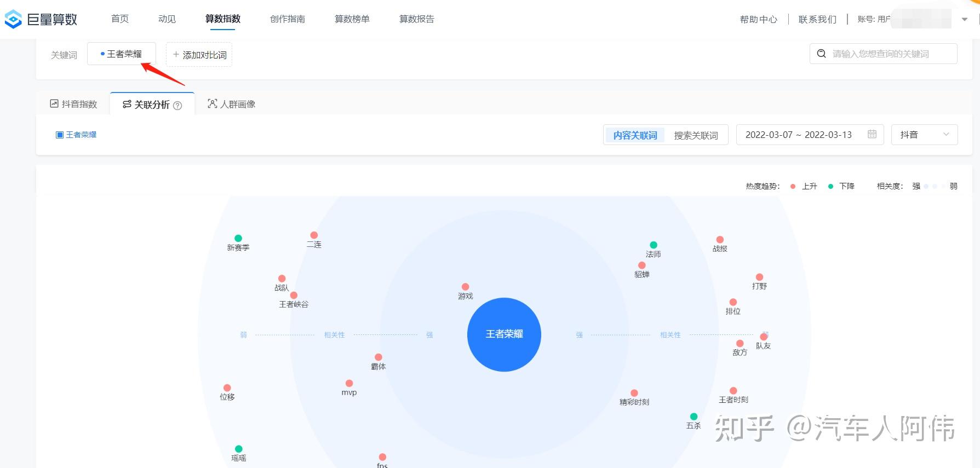Select the 搜索关联词 toggle option
The width and height of the screenshot is (980, 468).
(x=696, y=135)
